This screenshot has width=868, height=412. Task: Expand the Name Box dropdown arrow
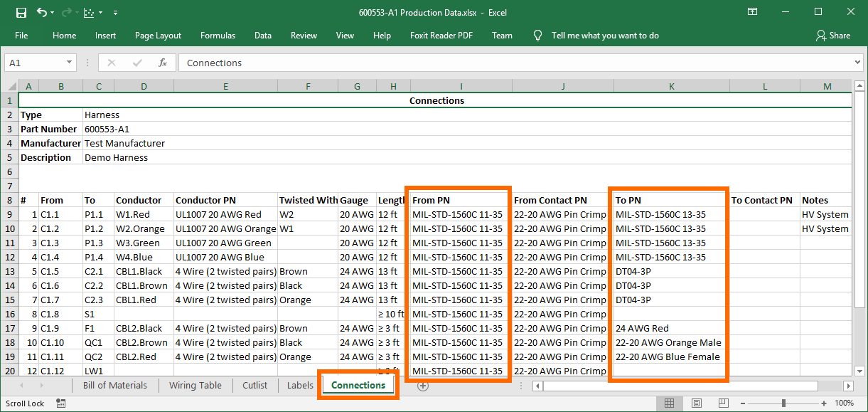click(x=70, y=63)
